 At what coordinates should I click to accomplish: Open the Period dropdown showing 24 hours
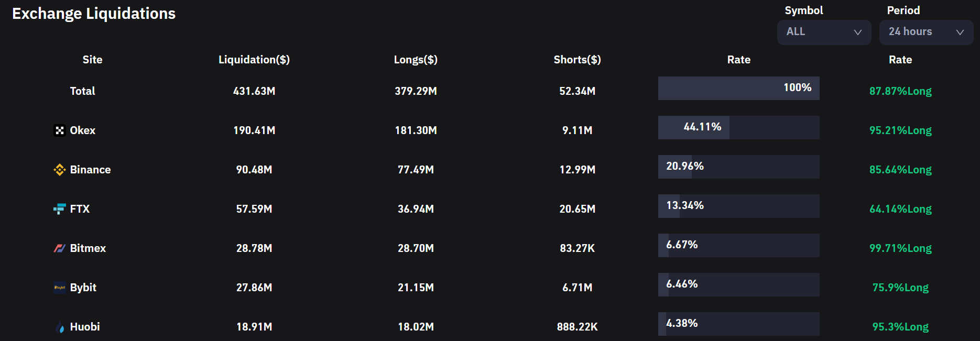(x=925, y=32)
